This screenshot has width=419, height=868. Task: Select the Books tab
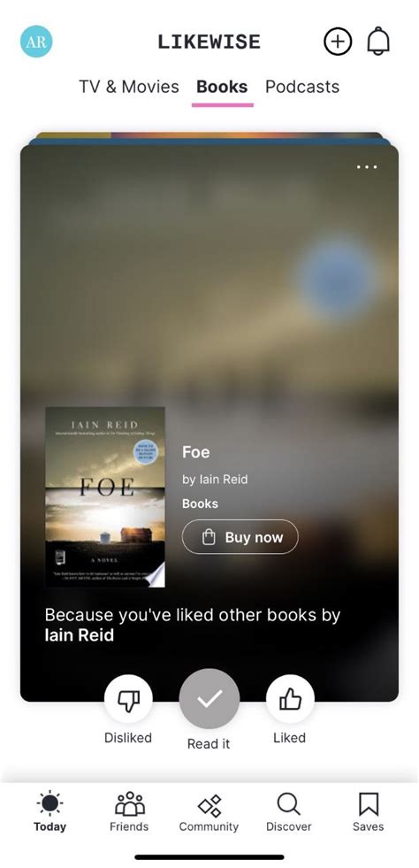click(222, 87)
